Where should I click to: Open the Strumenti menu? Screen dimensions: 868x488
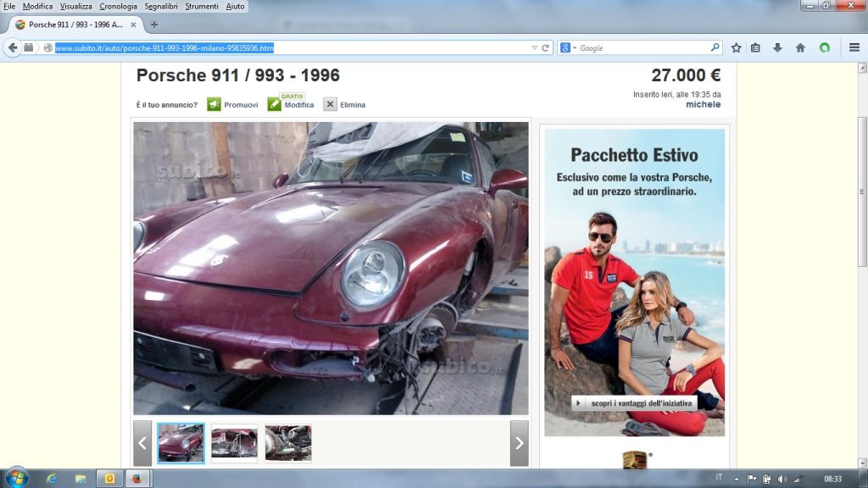(202, 6)
